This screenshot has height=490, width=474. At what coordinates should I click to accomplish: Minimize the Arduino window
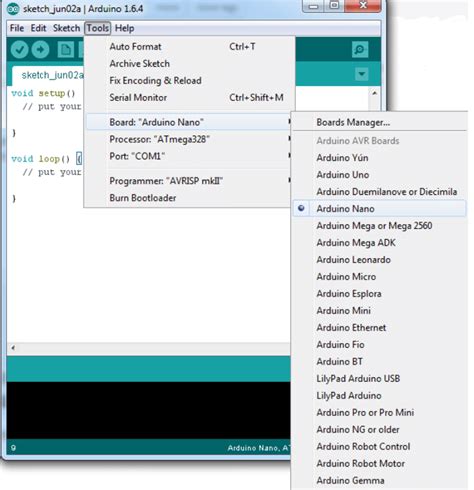[313, 6]
